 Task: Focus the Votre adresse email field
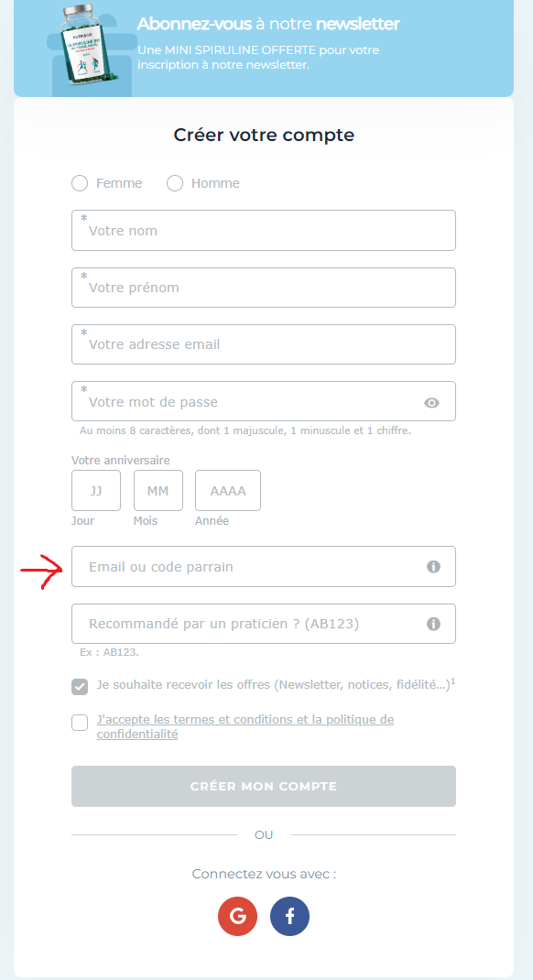pyautogui.click(x=264, y=344)
